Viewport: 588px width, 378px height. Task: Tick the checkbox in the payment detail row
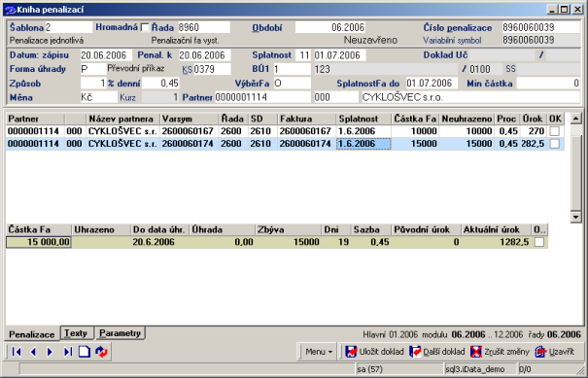pyautogui.click(x=539, y=242)
